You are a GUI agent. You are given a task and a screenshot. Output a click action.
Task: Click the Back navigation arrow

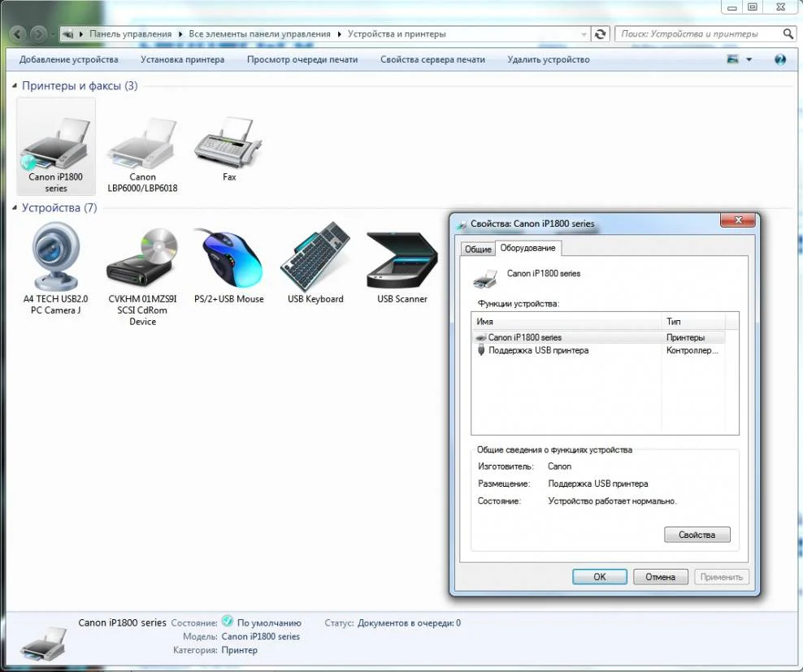(18, 34)
